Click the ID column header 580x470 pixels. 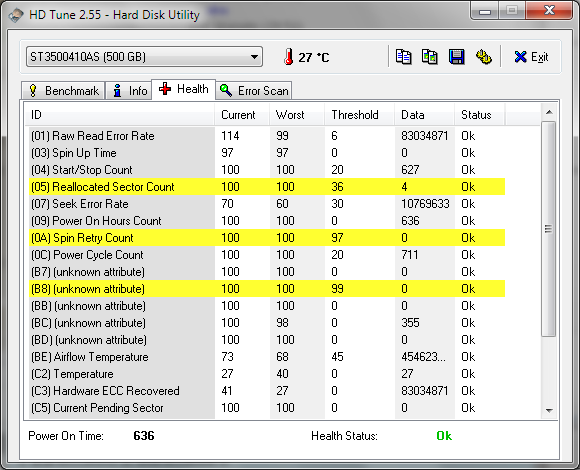[119, 115]
